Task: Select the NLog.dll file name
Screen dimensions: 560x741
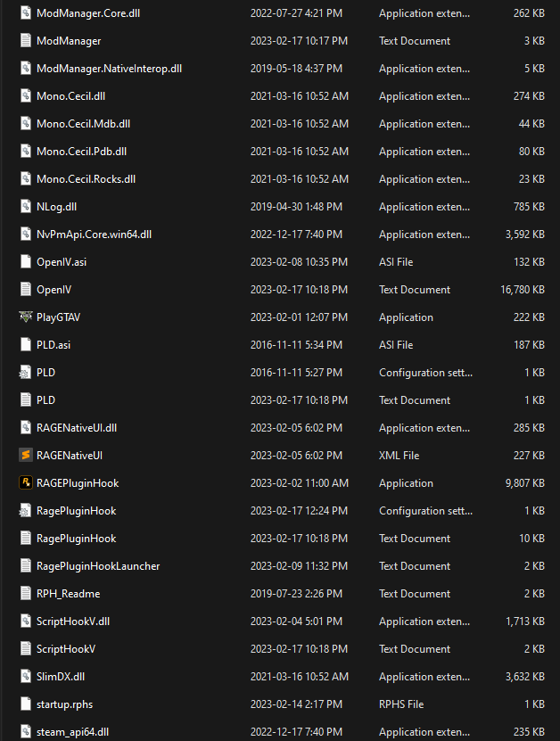Action: (x=57, y=207)
